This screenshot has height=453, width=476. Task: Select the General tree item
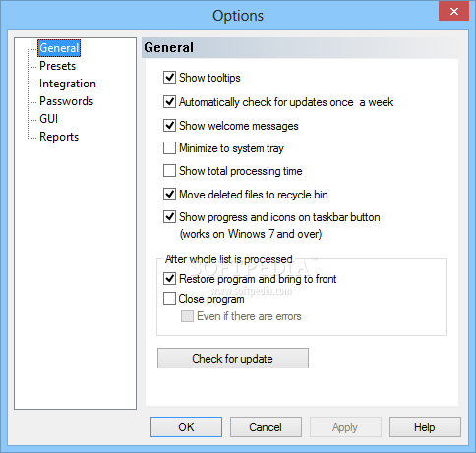point(59,48)
